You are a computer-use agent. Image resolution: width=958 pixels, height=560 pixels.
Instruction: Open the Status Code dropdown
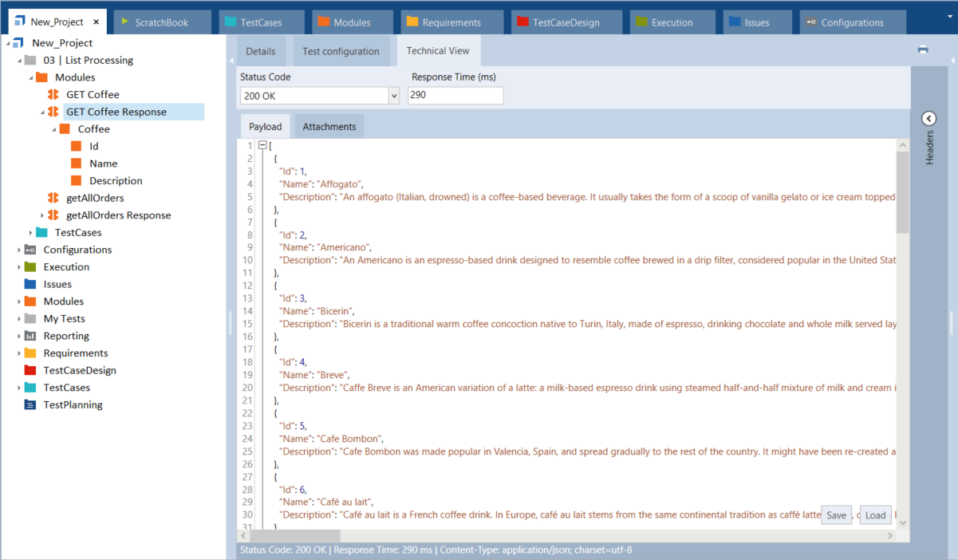click(393, 96)
